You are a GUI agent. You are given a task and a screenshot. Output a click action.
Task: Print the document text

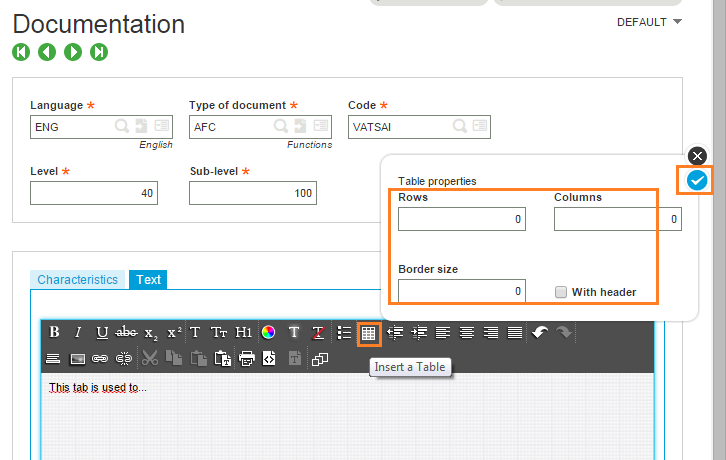pos(247,359)
